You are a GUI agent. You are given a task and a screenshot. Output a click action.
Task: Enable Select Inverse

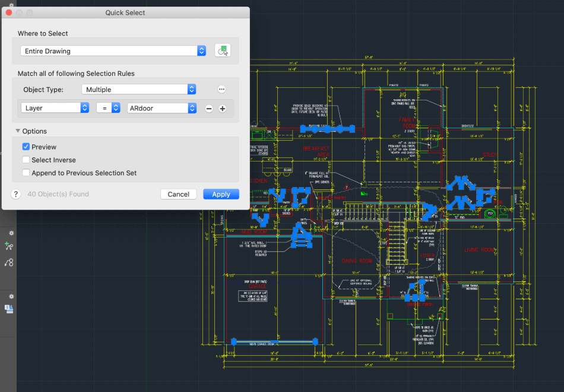click(x=26, y=160)
